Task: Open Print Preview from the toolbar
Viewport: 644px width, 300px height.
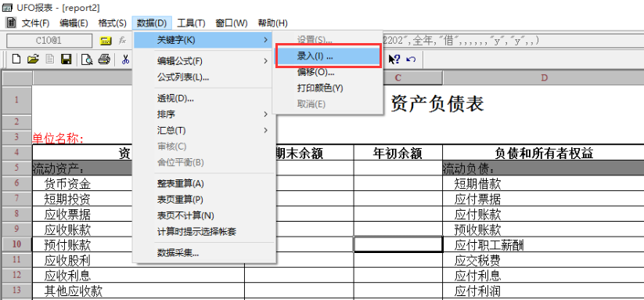Action: pyautogui.click(x=87, y=60)
